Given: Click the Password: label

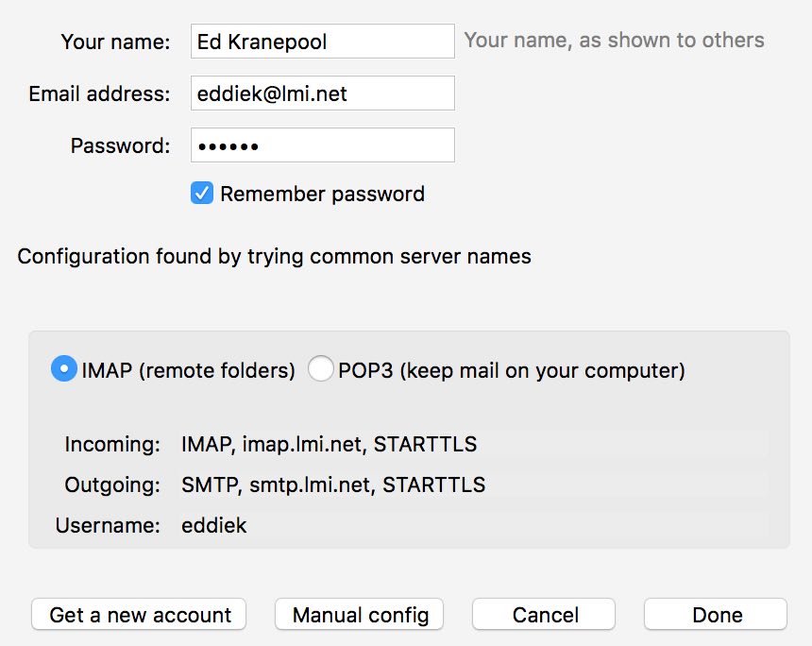Looking at the screenshot, I should pyautogui.click(x=120, y=145).
